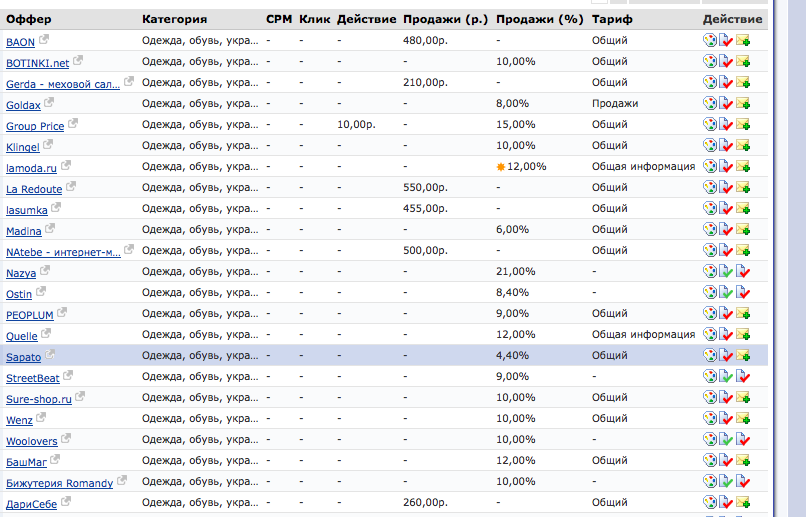Open palette icon for Wenz offer

[x=710, y=418]
